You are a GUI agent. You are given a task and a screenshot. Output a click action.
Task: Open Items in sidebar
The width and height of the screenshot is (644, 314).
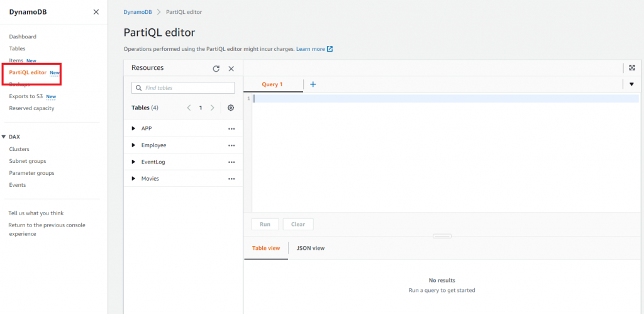pyautogui.click(x=16, y=60)
